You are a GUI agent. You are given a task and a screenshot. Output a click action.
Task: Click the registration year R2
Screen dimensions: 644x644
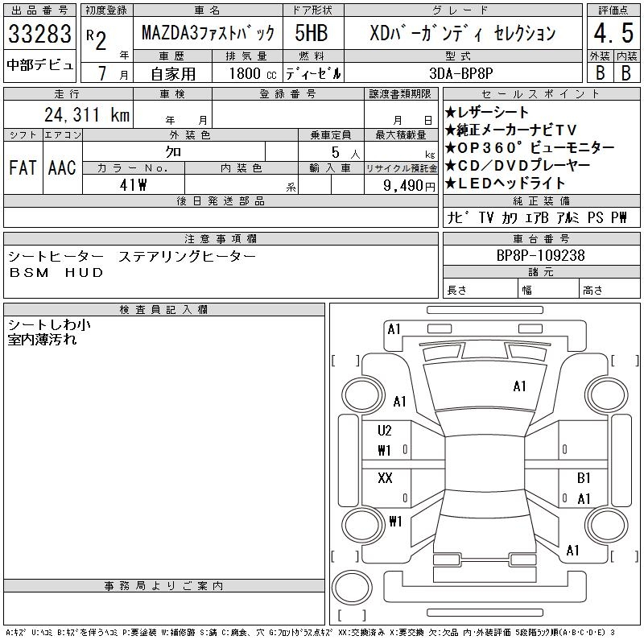tap(97, 39)
